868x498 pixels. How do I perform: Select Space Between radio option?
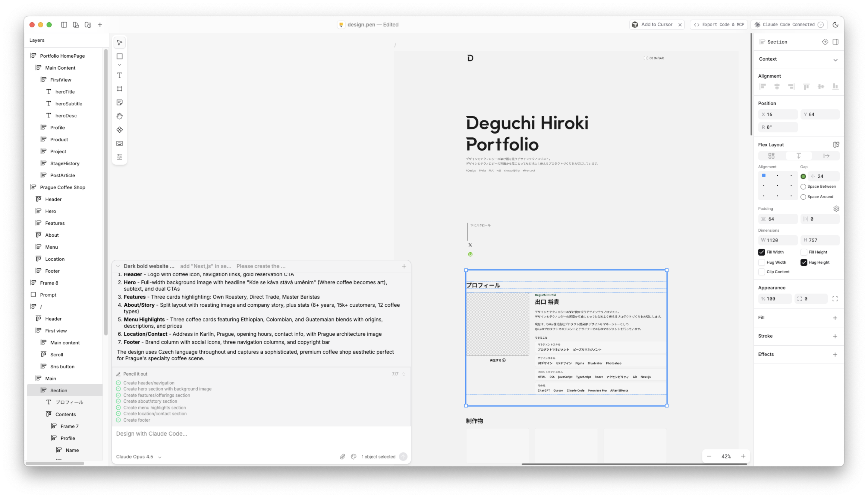tap(803, 187)
